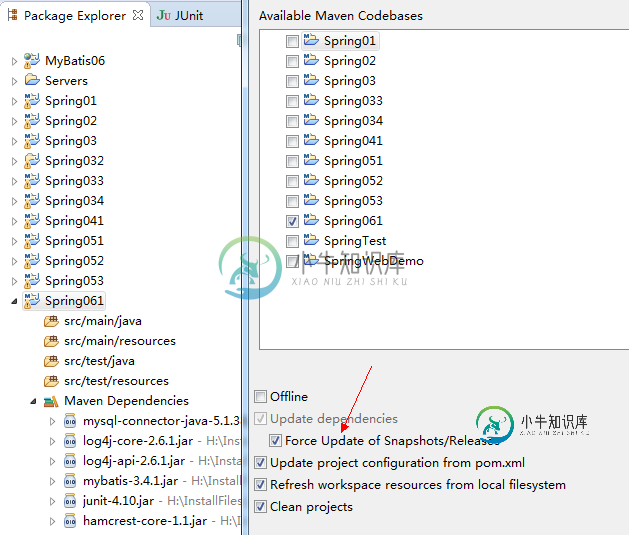Select Spring051 in the Maven codebases list

[353, 161]
